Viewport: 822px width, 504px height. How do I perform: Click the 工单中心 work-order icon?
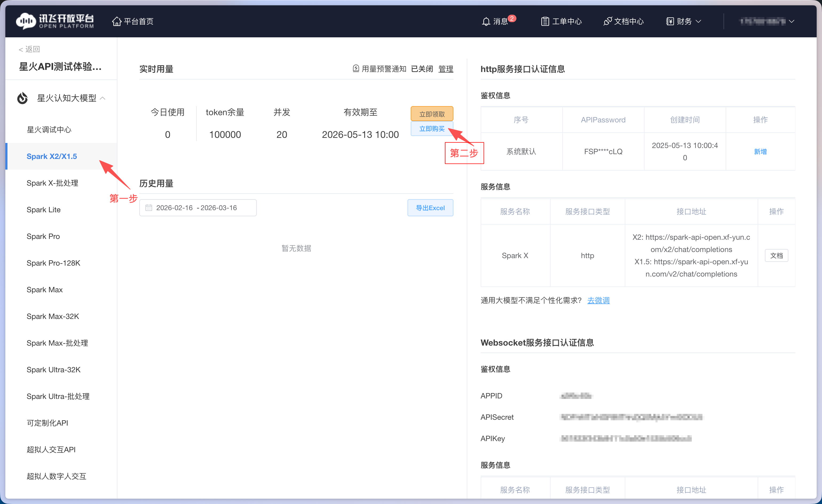coord(545,21)
